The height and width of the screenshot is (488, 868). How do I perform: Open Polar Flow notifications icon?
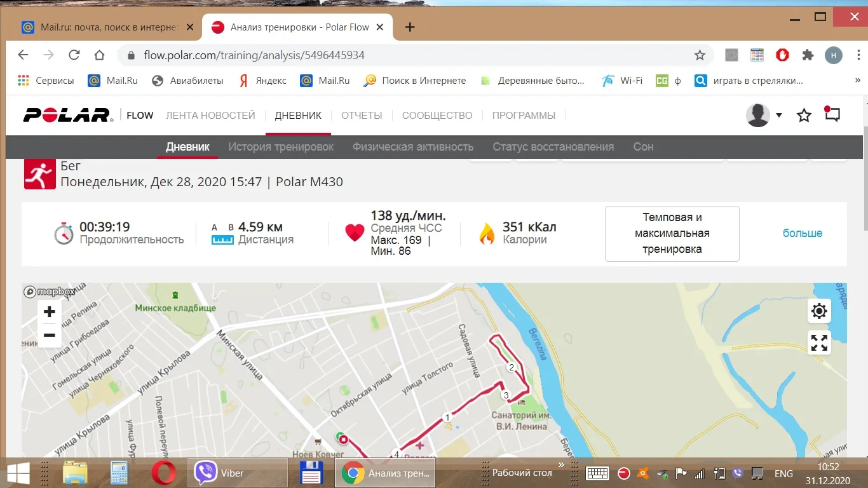click(832, 114)
